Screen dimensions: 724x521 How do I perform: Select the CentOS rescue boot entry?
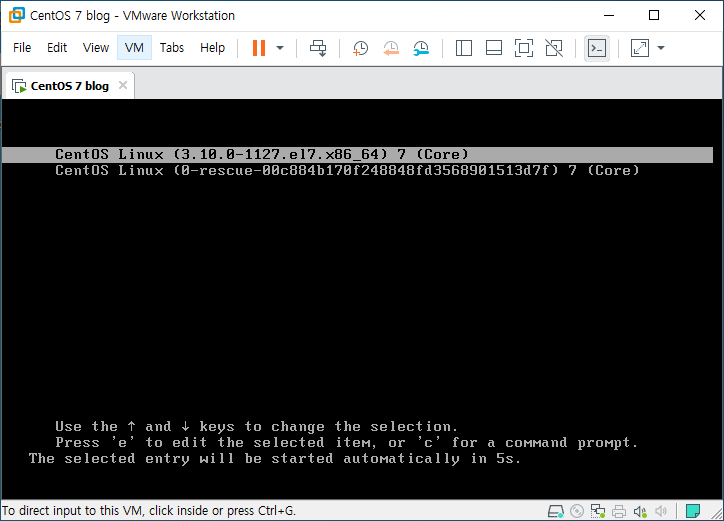pyautogui.click(x=347, y=170)
